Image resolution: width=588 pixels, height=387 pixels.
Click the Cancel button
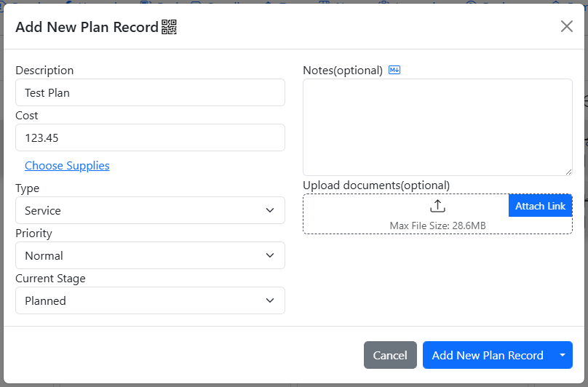click(390, 355)
